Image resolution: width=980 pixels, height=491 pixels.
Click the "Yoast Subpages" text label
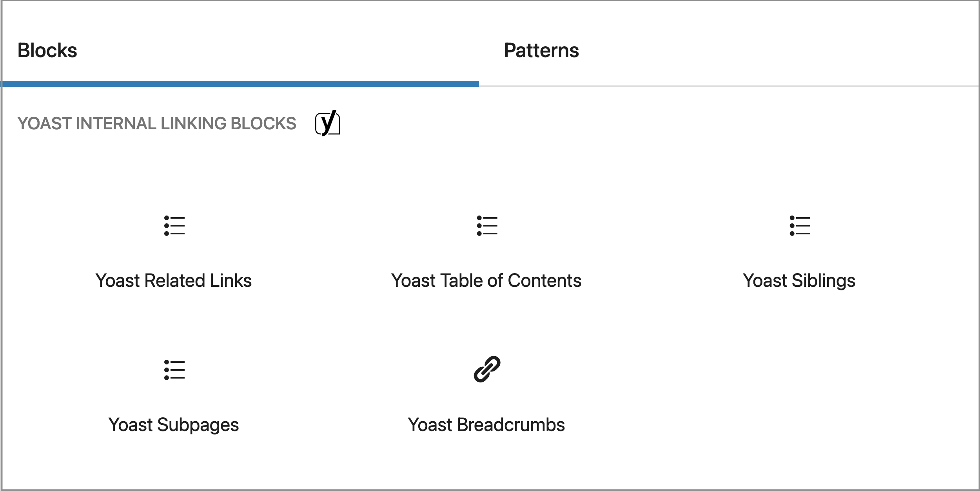pos(174,425)
